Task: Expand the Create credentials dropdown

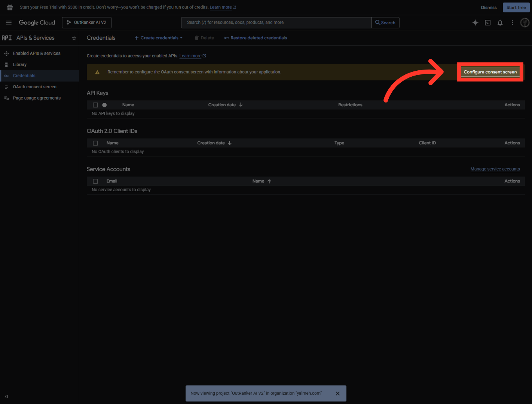Action: [x=159, y=38]
